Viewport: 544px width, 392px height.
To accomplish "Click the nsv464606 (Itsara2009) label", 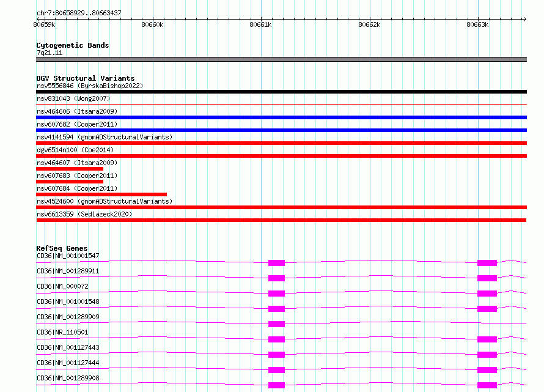I will [77, 111].
